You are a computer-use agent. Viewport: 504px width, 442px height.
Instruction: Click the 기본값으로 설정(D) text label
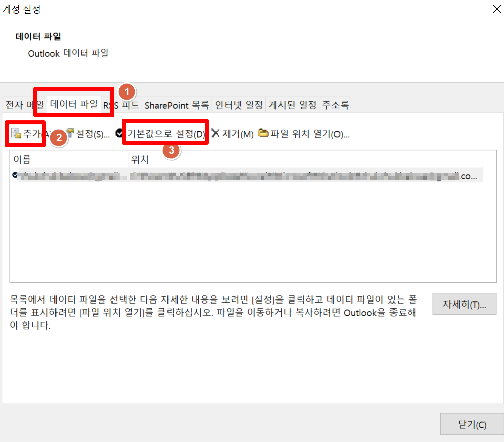pos(166,133)
